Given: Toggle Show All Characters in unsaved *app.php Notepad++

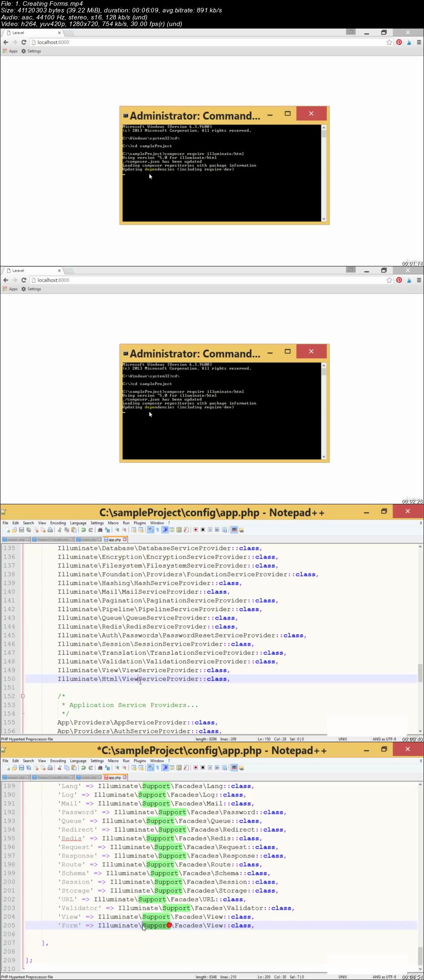Looking at the screenshot, I should click(x=157, y=767).
